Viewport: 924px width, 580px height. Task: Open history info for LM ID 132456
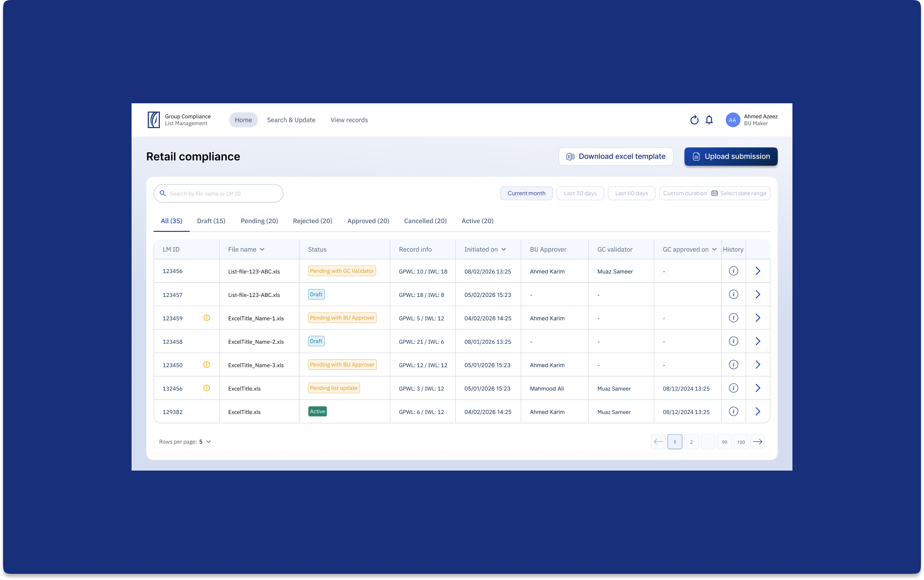[x=733, y=388]
